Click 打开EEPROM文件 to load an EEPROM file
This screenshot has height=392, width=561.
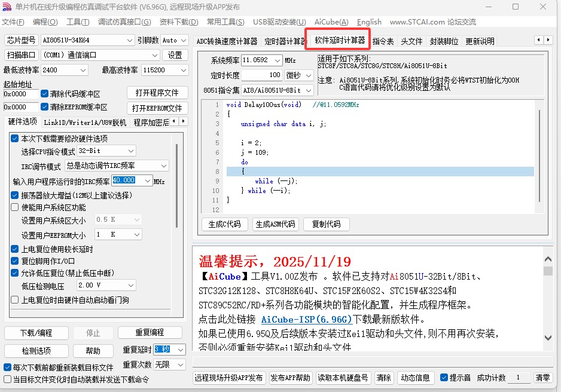coord(157,108)
